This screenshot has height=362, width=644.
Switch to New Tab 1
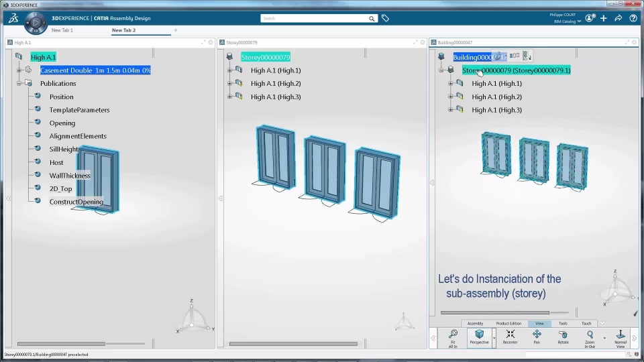(x=62, y=30)
